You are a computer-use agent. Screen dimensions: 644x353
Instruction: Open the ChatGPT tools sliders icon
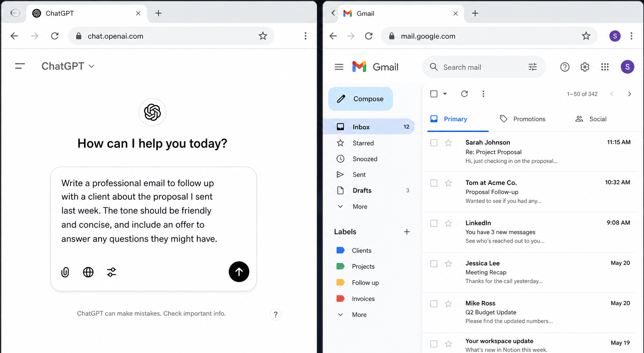point(111,272)
